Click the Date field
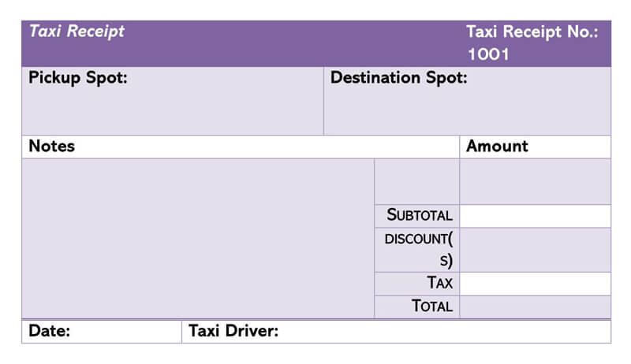 pos(103,332)
